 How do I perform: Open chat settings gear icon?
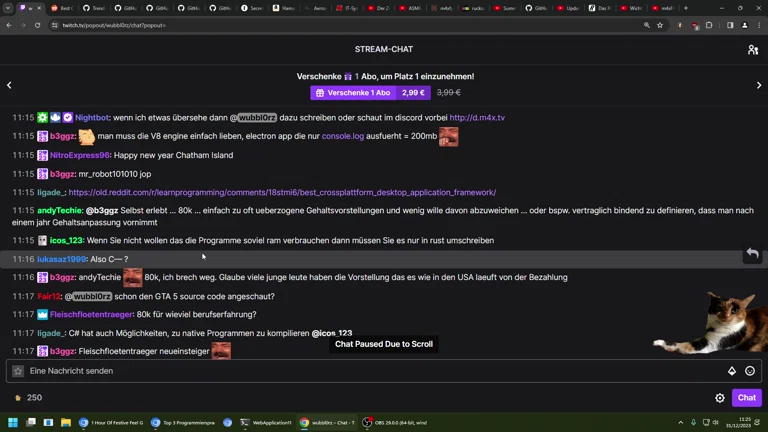pyautogui.click(x=720, y=398)
